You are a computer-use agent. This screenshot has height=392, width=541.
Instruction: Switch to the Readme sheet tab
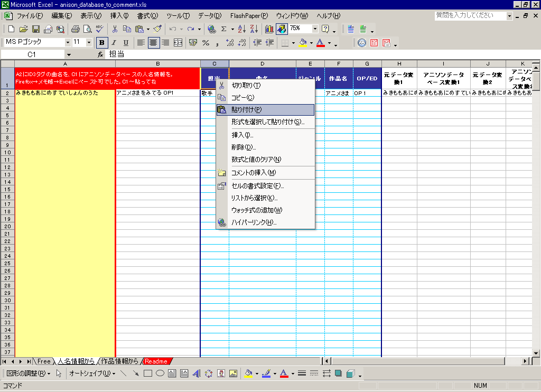coord(156,361)
